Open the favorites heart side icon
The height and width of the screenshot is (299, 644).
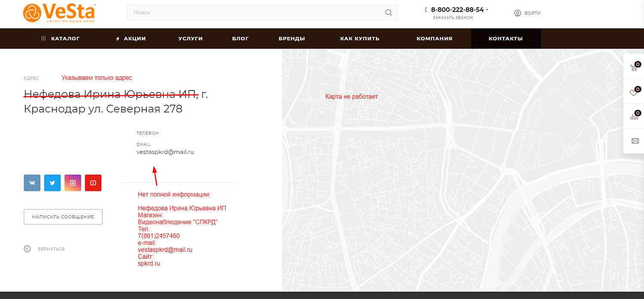634,92
